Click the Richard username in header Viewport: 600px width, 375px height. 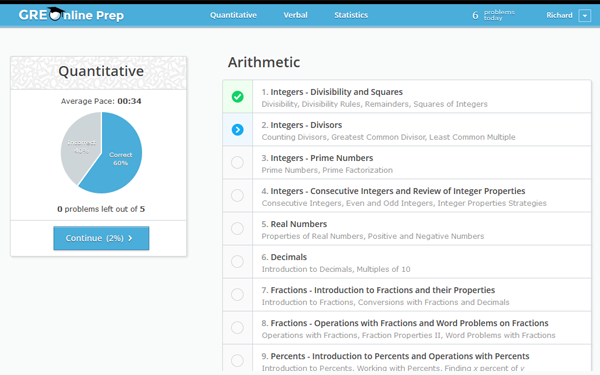click(x=559, y=15)
